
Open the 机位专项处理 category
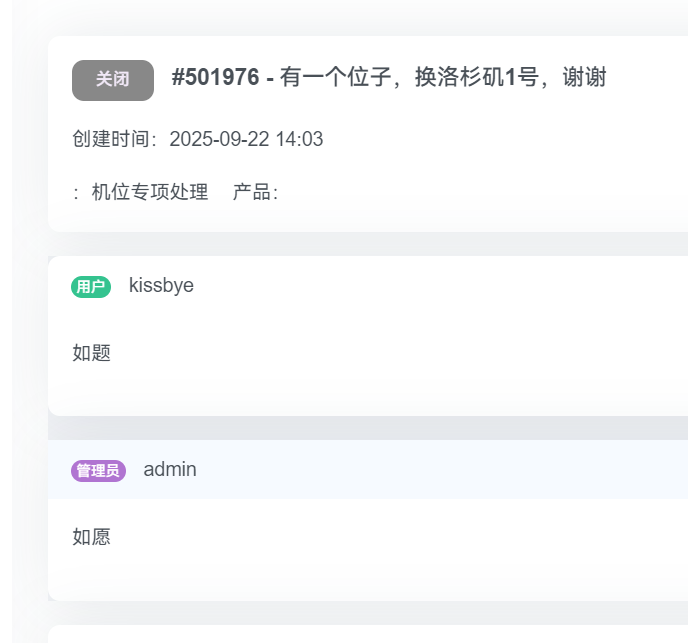[150, 192]
